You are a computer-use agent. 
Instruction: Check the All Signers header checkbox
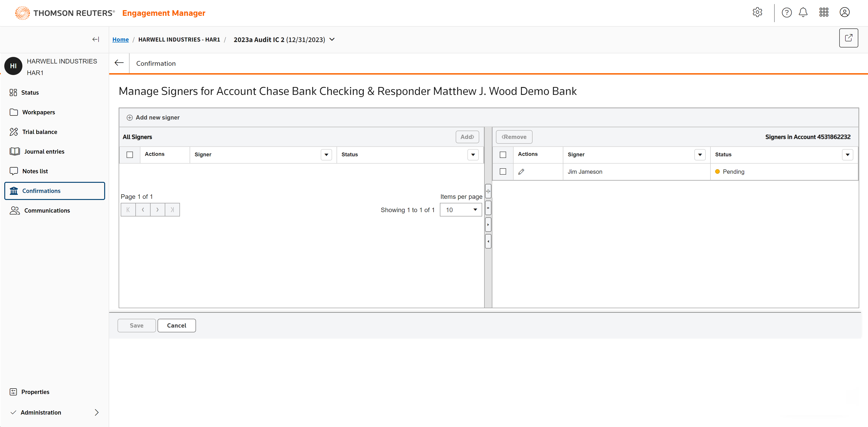130,155
